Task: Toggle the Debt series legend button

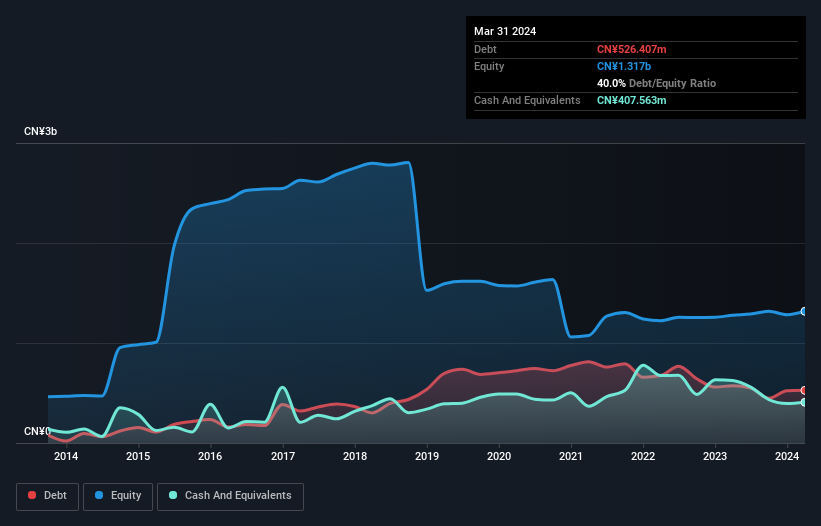Action: tap(46, 496)
